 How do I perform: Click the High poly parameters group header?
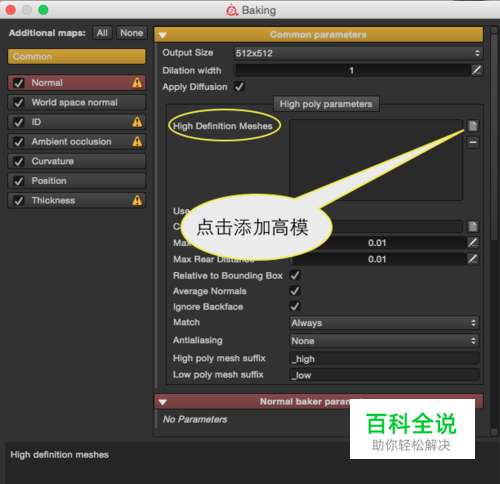(326, 104)
